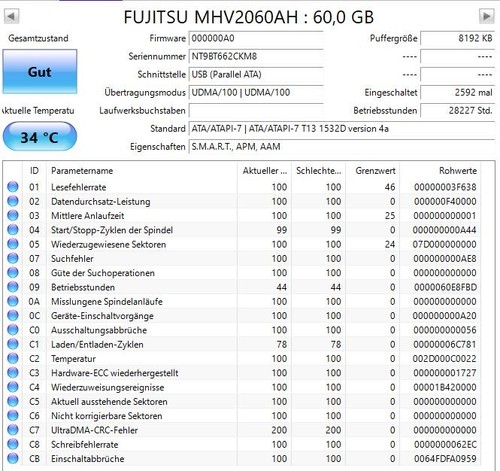Viewport: 500px width, 471px height.
Task: Click status icon for Start/Stopp-Zyklen row
Action: (x=13, y=230)
